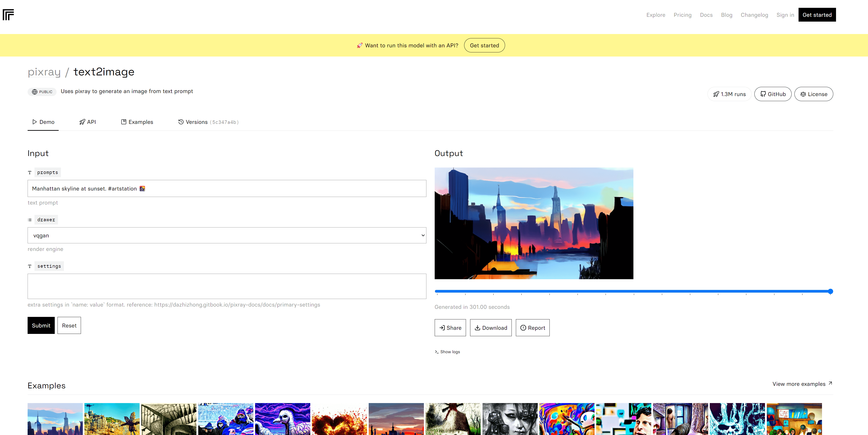
Task: Click the GitHub octocat icon
Action: point(763,94)
